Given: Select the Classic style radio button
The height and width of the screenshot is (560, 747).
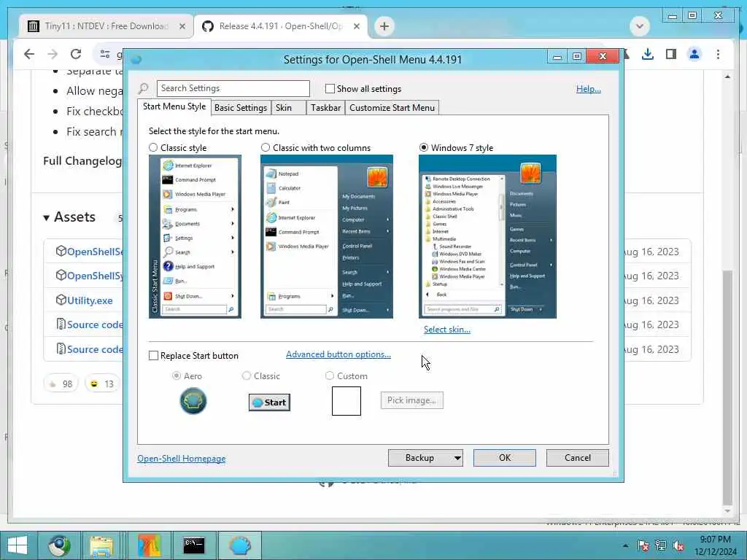Looking at the screenshot, I should pos(153,147).
